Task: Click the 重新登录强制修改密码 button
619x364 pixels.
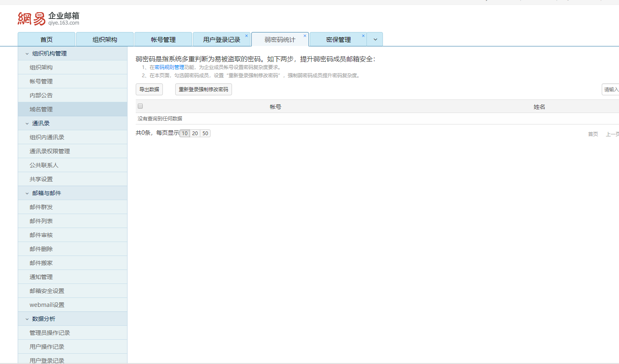Action: (203, 89)
